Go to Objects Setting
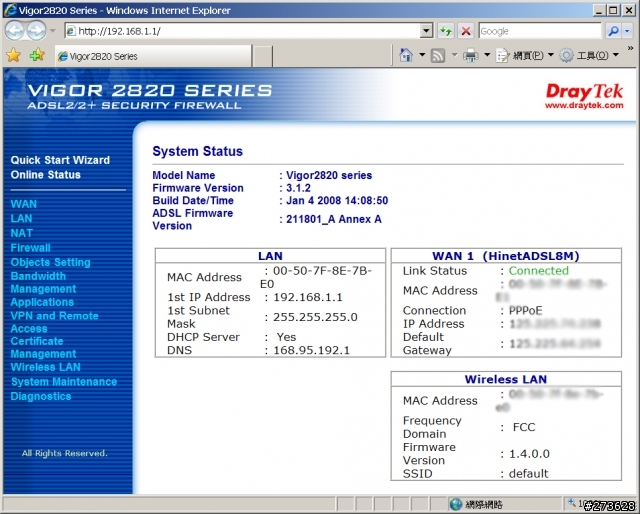Viewport: 640px width, 514px height. (x=50, y=262)
